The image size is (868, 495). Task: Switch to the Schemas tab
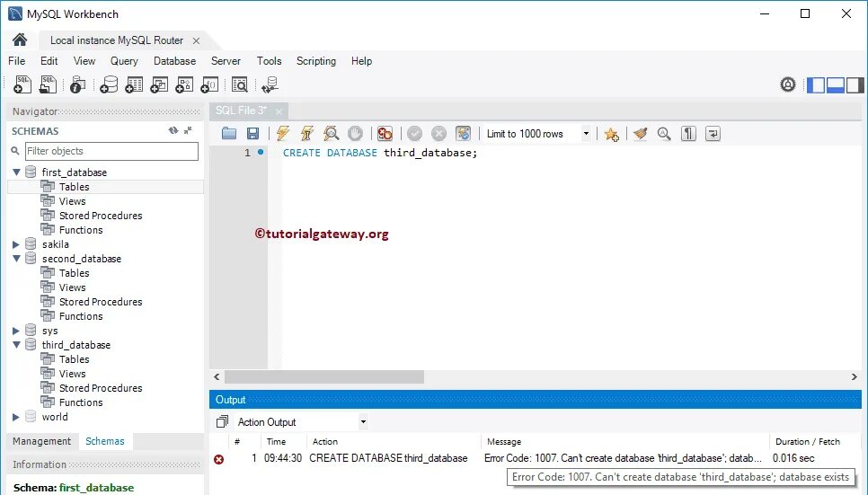pos(105,441)
